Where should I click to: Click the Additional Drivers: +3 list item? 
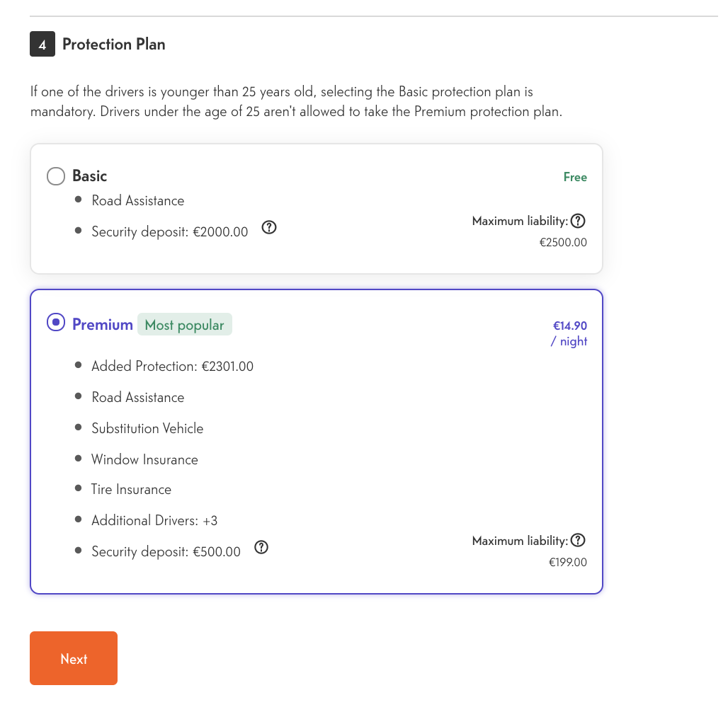tap(155, 520)
